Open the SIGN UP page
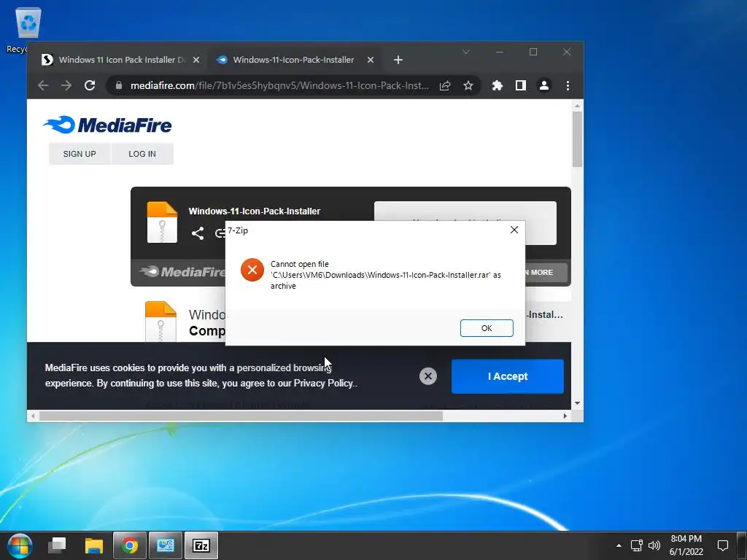Viewport: 747px width, 560px height. click(x=80, y=154)
